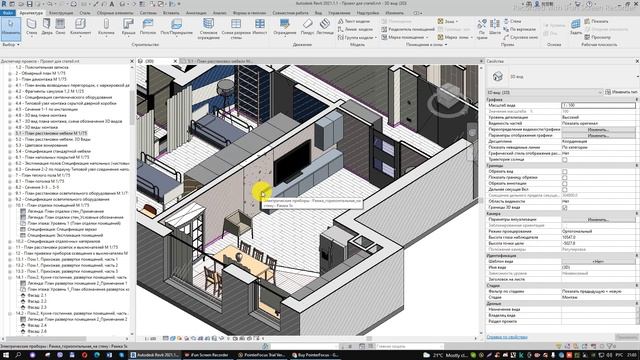Click the Изменить тип button

click(621, 92)
